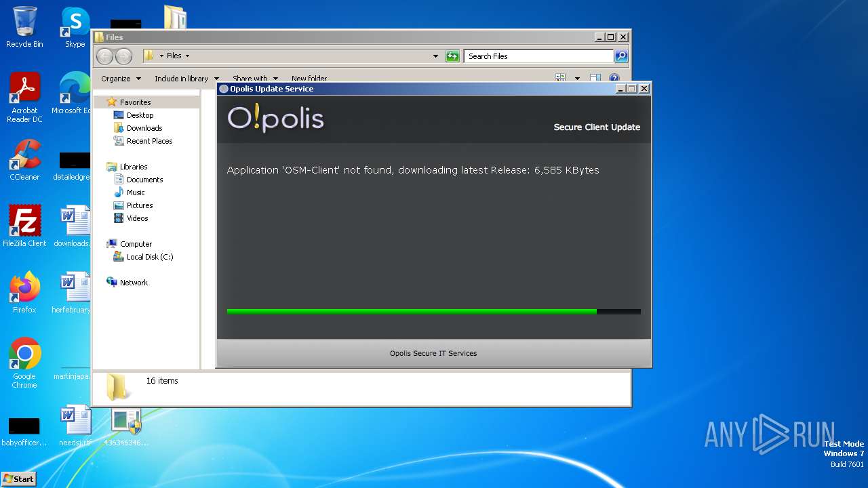Click New folder in toolbar
Viewport: 868px width, 488px height.
click(309, 79)
